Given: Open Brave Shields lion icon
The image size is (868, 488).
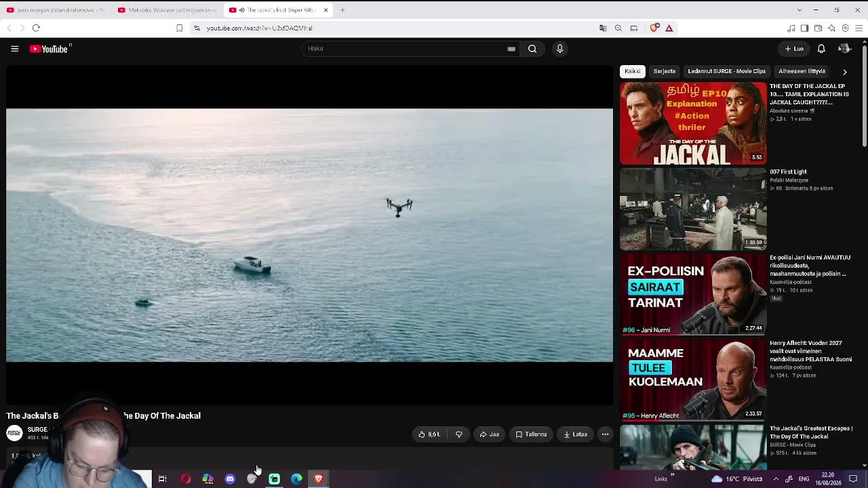Looking at the screenshot, I should (654, 28).
